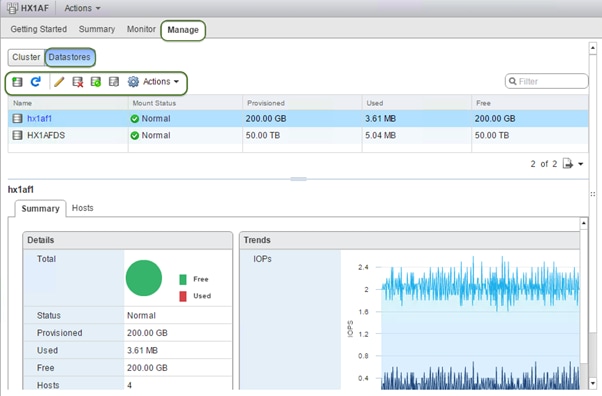Click the Hosts count value 4
Viewport: 602px width, 396px height.
tap(129, 385)
